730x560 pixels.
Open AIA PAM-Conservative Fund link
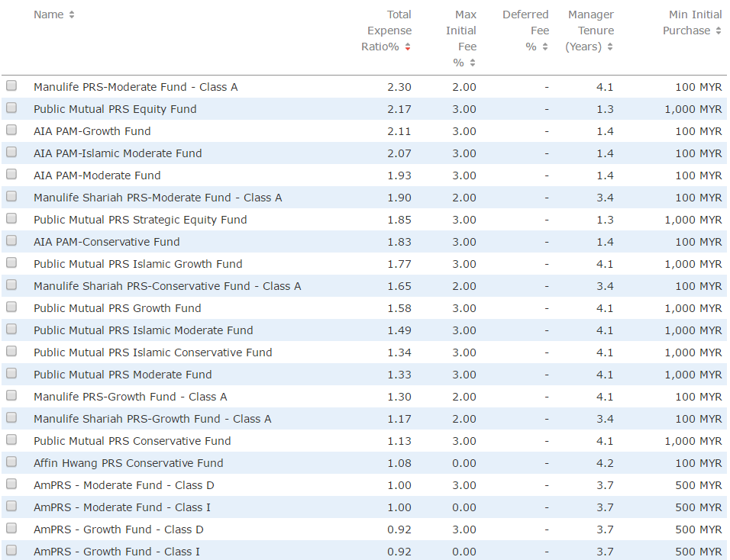coord(107,242)
